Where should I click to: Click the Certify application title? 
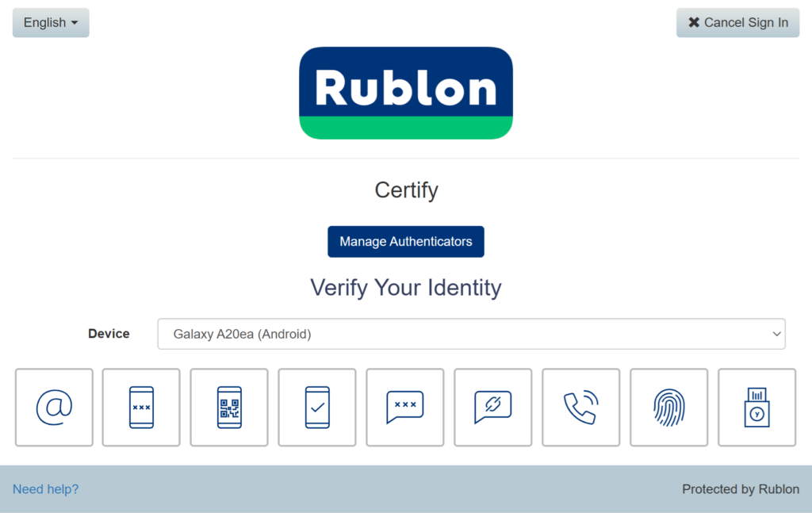click(x=406, y=190)
